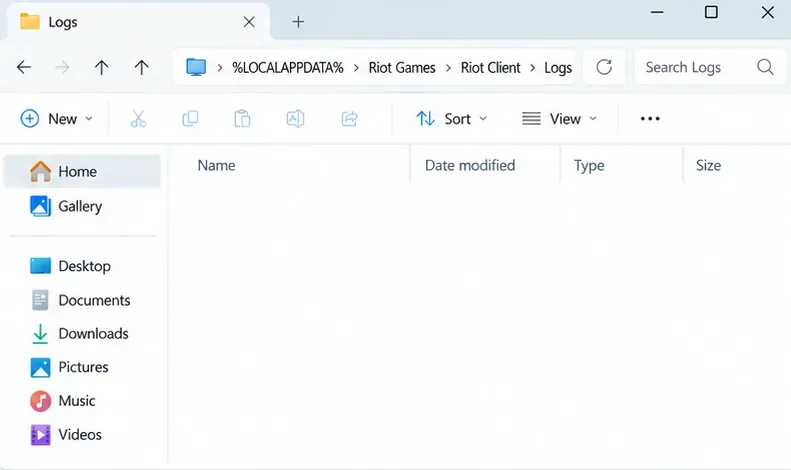The image size is (791, 470).
Task: Click the Logs breadcrumb segment
Action: 558,68
